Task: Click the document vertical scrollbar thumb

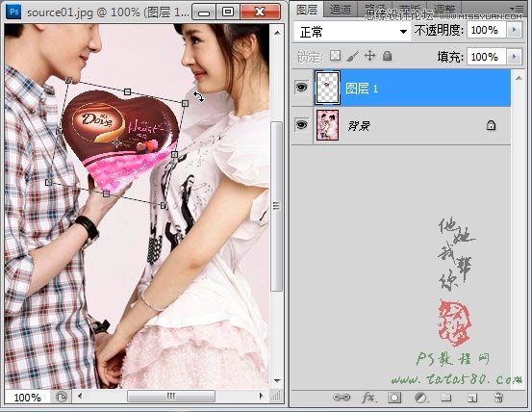Action: pos(277,206)
